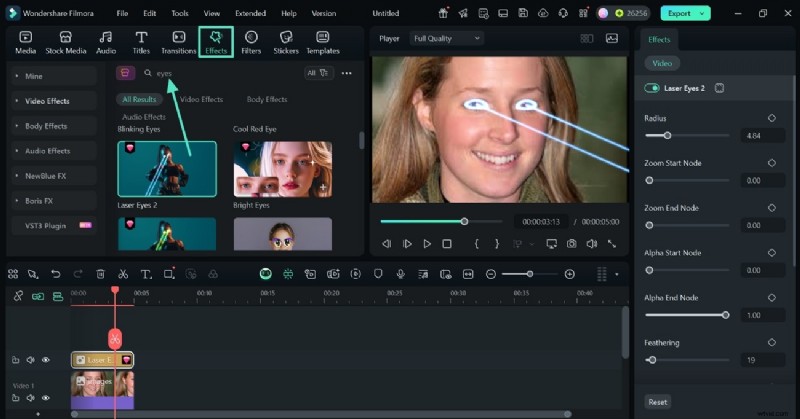The height and width of the screenshot is (419, 800).
Task: Take a snapshot with camera icon
Action: tap(571, 244)
